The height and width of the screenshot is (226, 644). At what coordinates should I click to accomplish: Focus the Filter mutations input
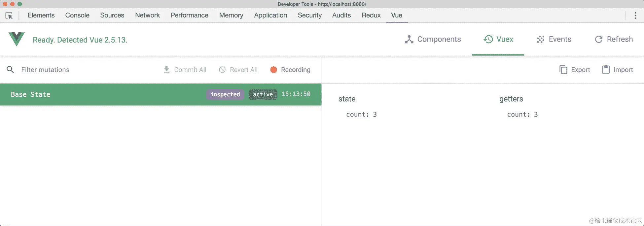coord(45,70)
